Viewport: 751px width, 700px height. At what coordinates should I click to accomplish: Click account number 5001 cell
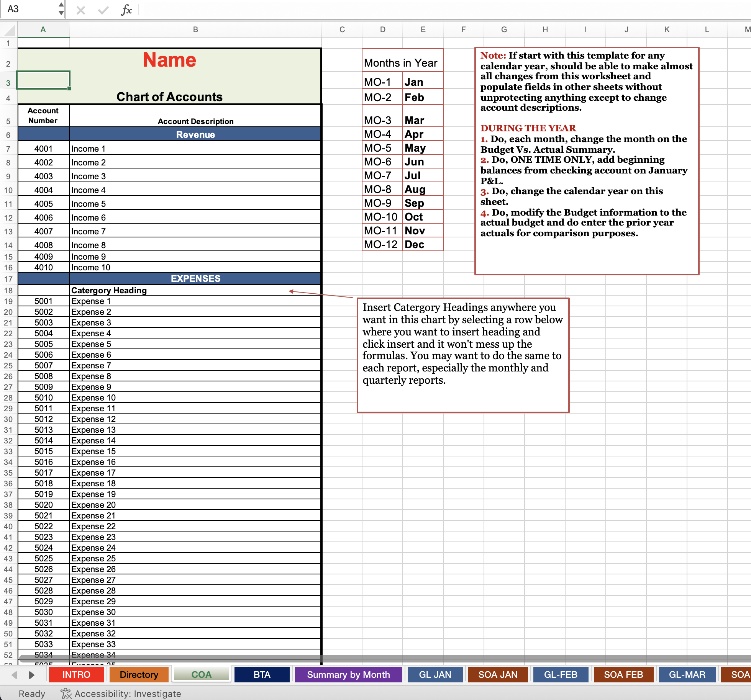pos(43,301)
